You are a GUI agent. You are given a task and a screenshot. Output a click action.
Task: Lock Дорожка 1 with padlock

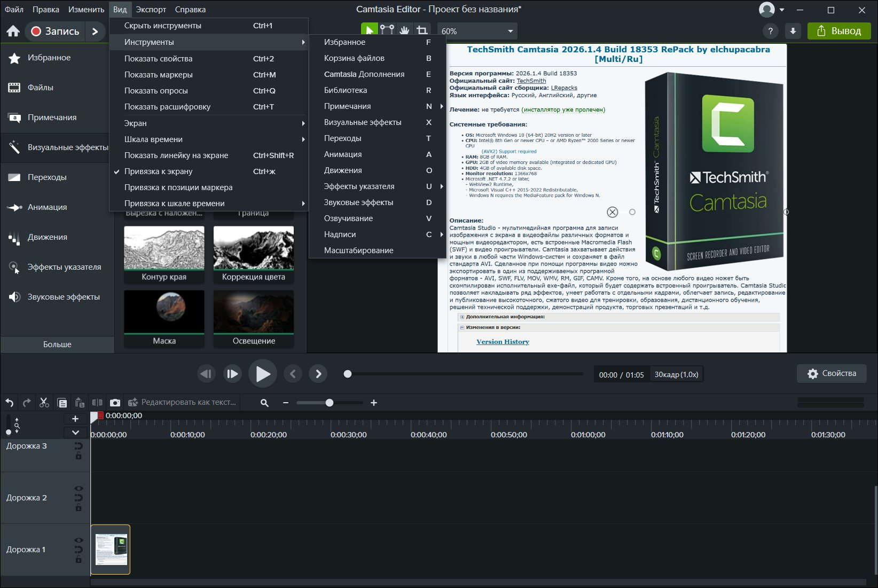pos(79,559)
